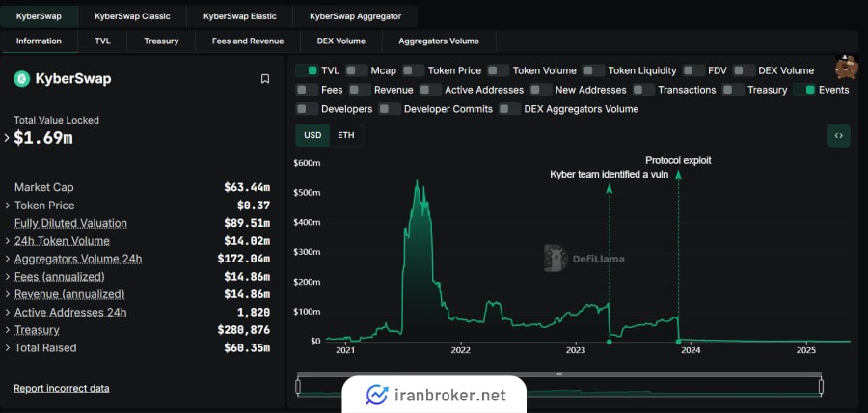868x413 pixels.
Task: Open the Fees and Revenue tab
Action: pyautogui.click(x=247, y=41)
